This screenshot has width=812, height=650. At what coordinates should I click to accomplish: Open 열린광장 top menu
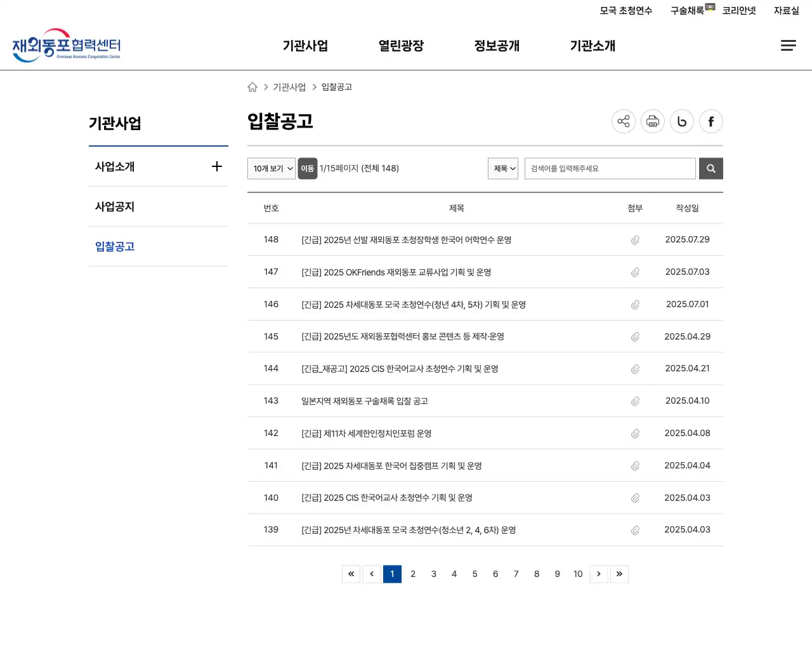[x=401, y=46]
